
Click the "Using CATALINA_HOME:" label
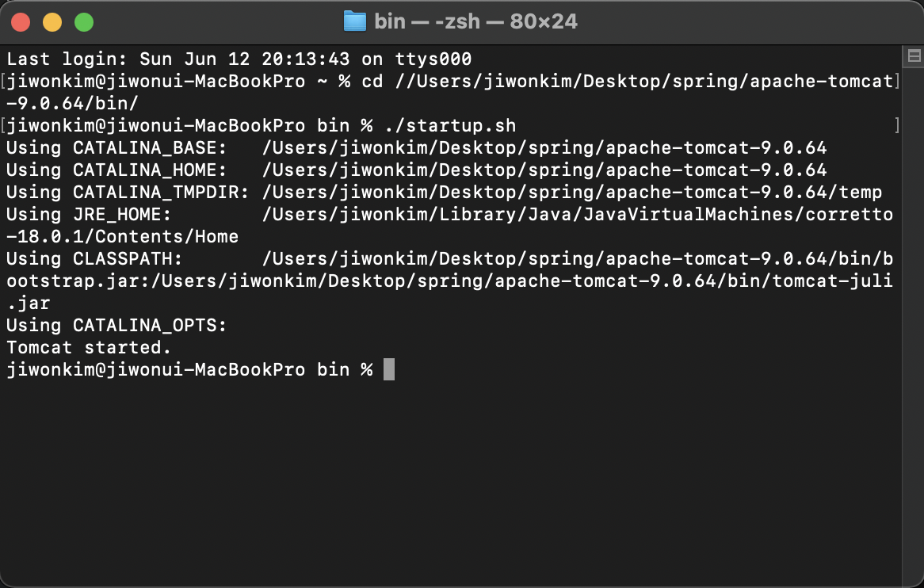click(116, 170)
